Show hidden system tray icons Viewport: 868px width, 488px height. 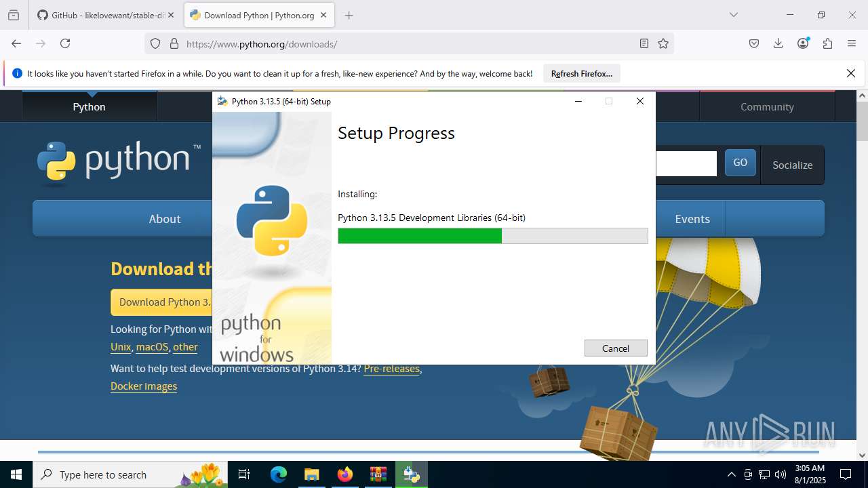[x=731, y=474]
